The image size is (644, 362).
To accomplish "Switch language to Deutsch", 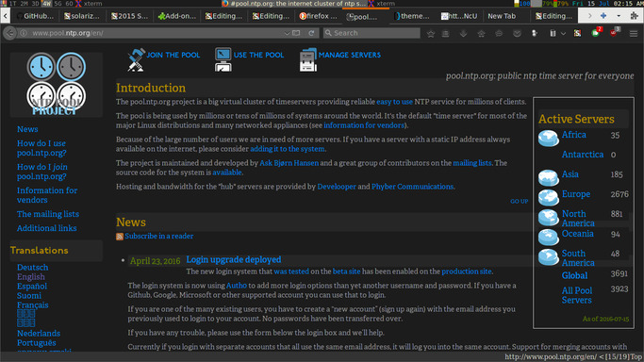I will point(32,267).
